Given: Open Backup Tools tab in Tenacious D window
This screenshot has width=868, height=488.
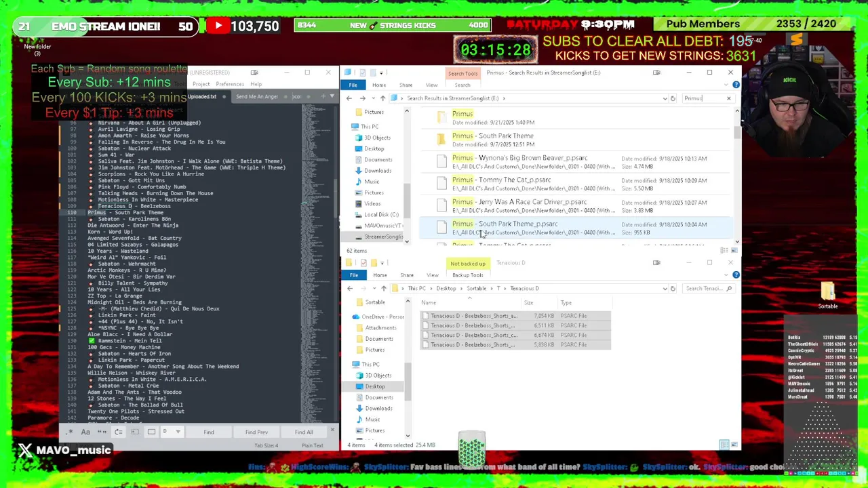Looking at the screenshot, I should 467,275.
